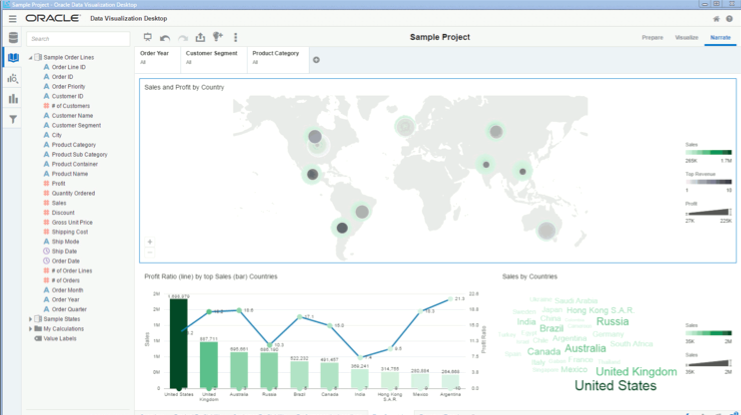Collapse the Sample Order Lines tree
This screenshot has height=415, width=741.
coord(31,58)
